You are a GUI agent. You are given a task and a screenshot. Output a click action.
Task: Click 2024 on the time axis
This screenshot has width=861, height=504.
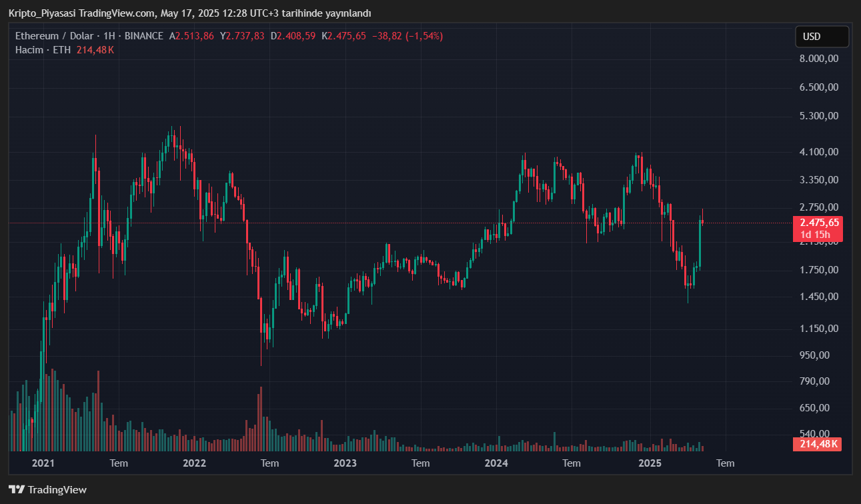(x=496, y=463)
